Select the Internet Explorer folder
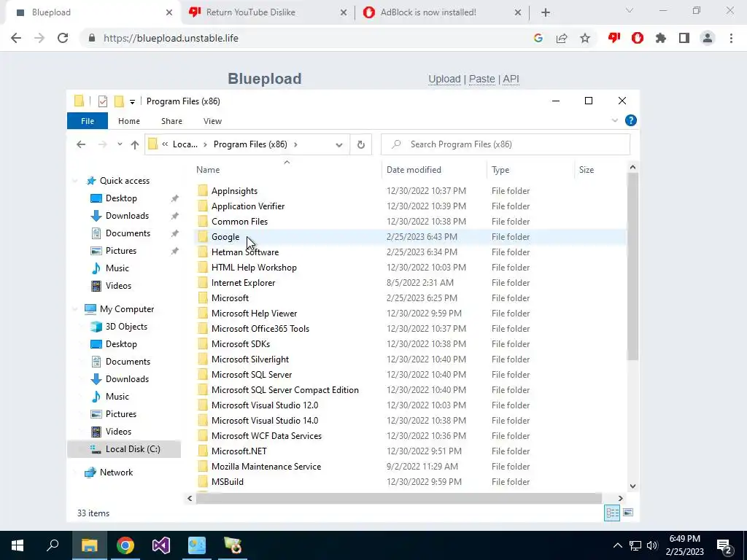Screen dimensions: 747x560 (243, 282)
